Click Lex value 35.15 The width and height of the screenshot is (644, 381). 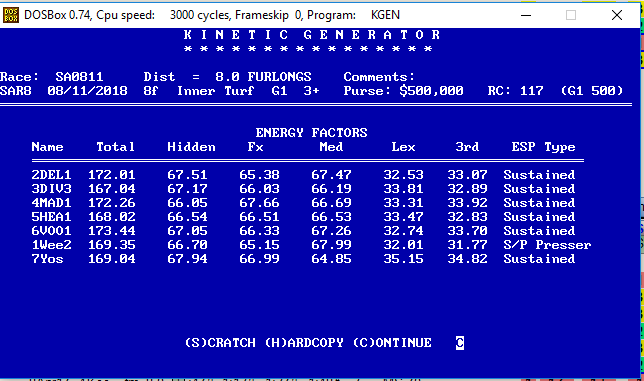403,259
